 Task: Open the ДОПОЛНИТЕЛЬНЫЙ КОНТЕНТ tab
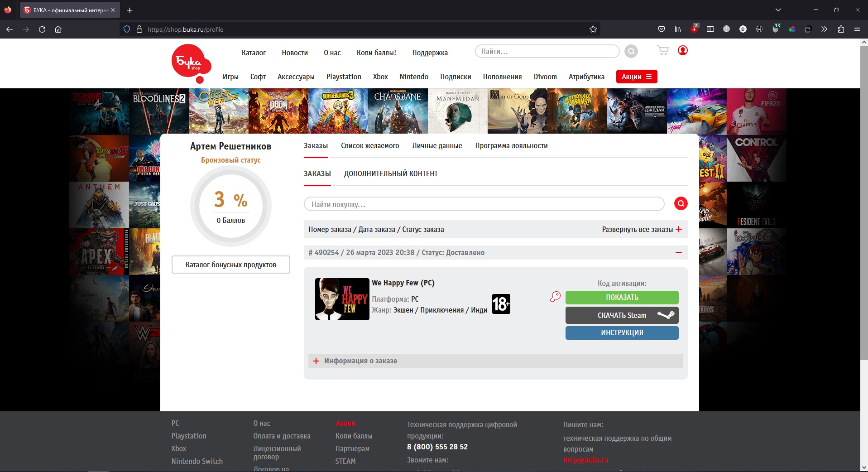[391, 174]
